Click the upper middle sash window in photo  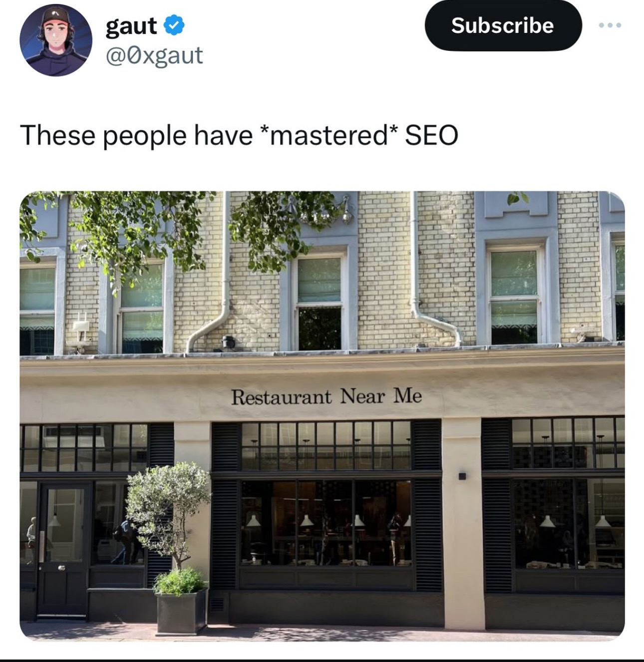[x=319, y=301]
